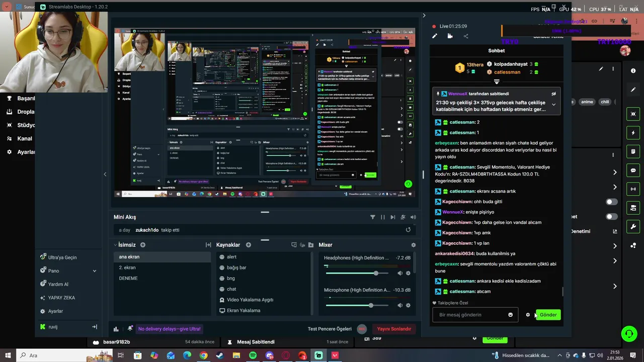
Task: Toggle alert sound volume in Mini Akış
Action: coord(413,217)
